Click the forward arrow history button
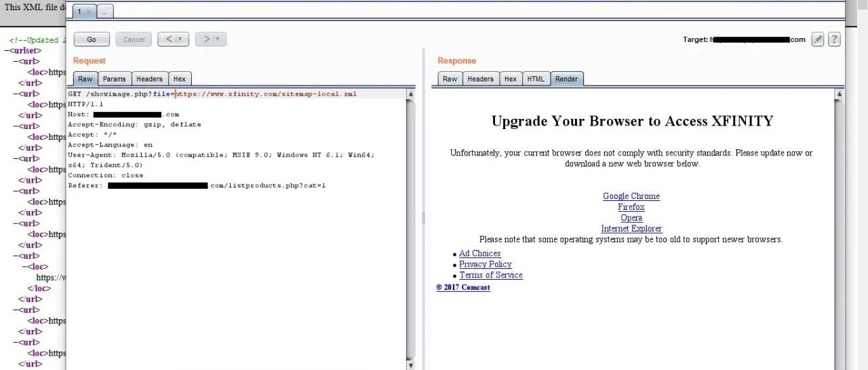This screenshot has height=370, width=868. point(206,39)
